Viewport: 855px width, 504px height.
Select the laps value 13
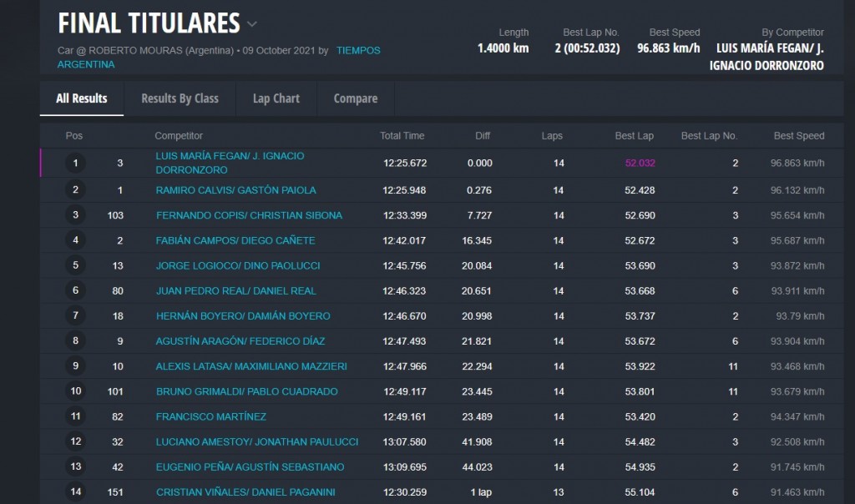559,492
